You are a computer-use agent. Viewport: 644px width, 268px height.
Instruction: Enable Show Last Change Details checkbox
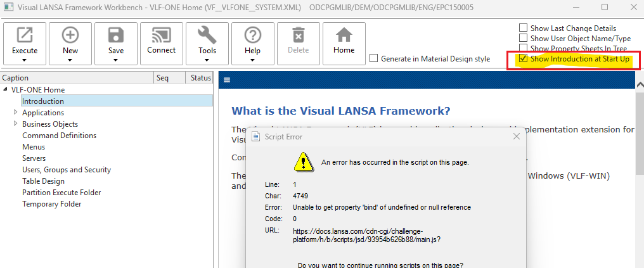523,28
